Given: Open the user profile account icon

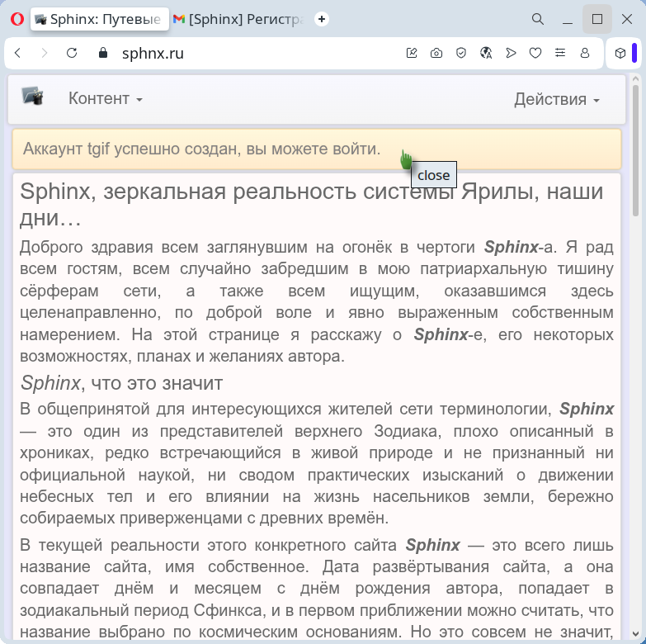Looking at the screenshot, I should (x=585, y=53).
